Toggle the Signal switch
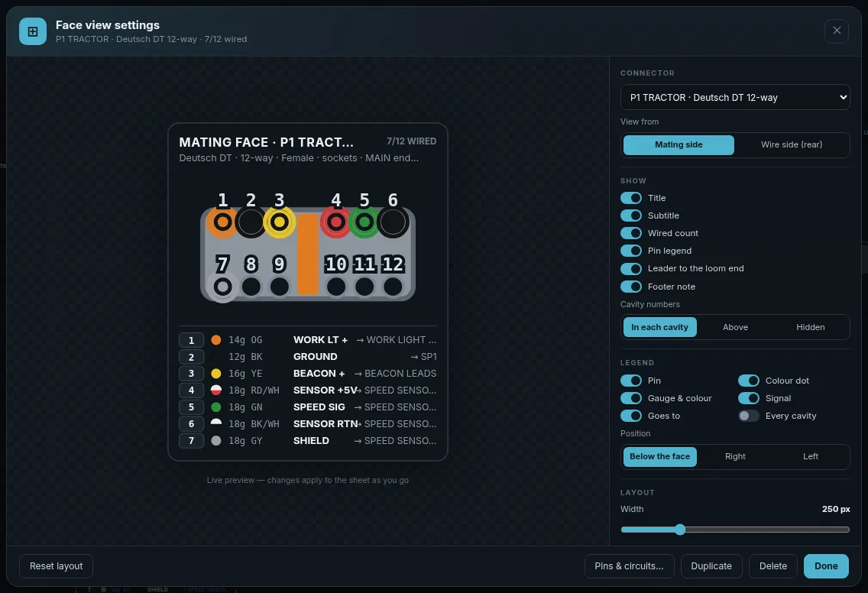This screenshot has height=593, width=868. point(749,398)
